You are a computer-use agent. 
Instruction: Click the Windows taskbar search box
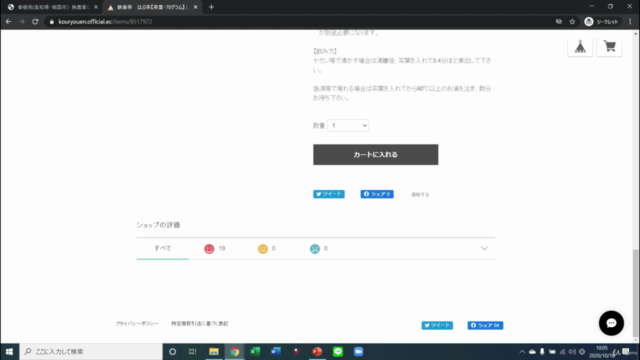[x=91, y=351]
